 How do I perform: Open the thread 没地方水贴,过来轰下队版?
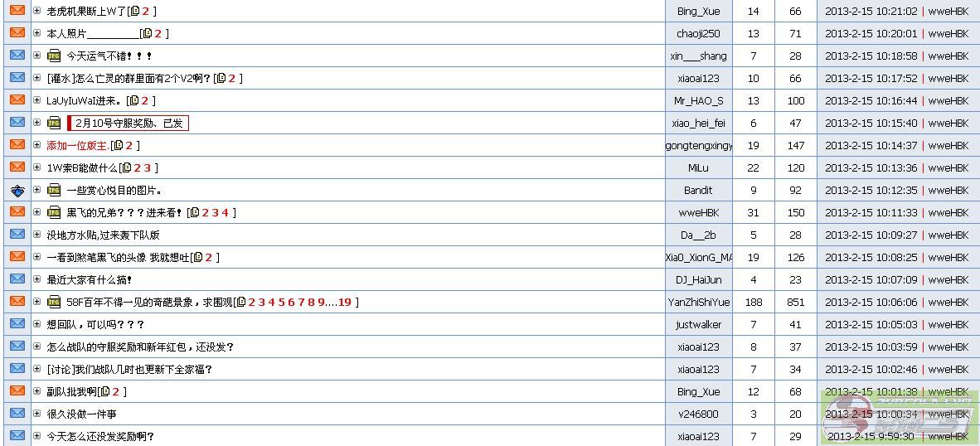pos(103,235)
